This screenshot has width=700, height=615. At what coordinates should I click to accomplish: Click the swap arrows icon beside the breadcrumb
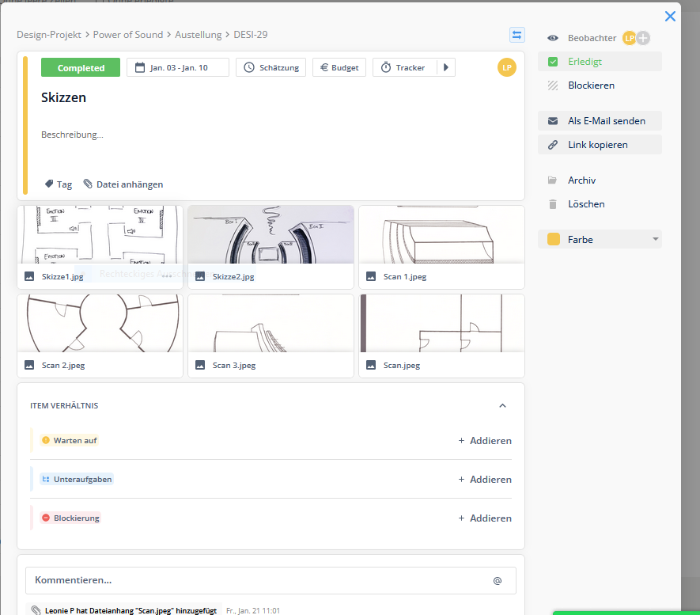(516, 35)
